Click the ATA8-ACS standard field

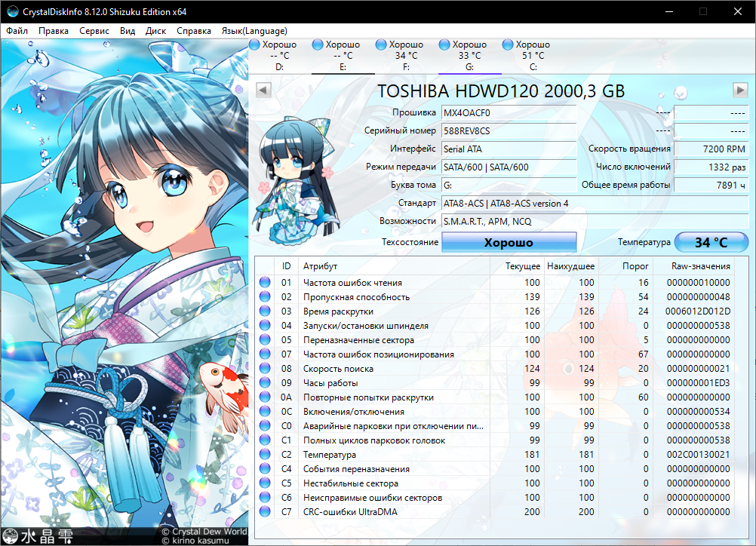[595, 204]
